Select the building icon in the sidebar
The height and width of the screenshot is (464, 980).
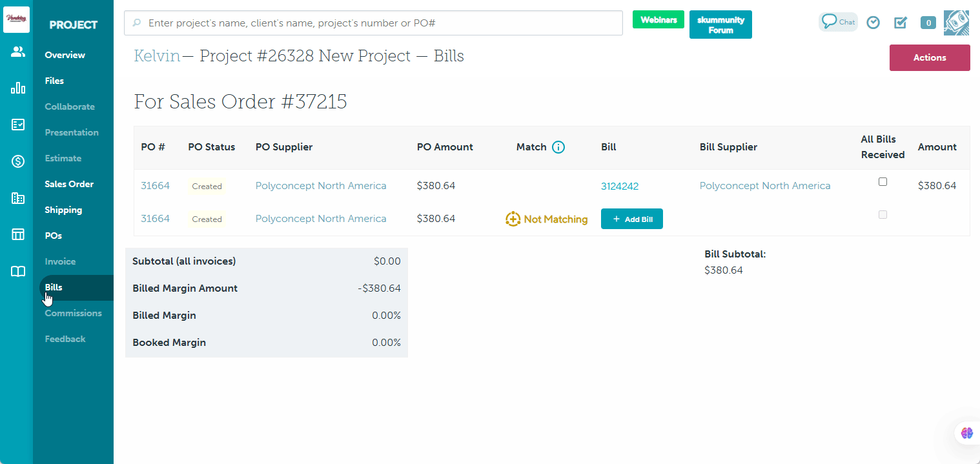[x=18, y=198]
